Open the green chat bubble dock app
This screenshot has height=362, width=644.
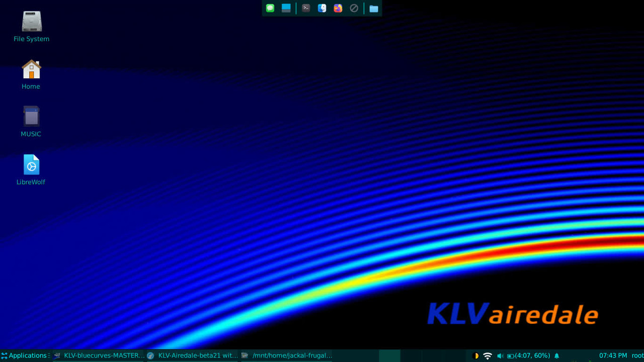tap(270, 8)
